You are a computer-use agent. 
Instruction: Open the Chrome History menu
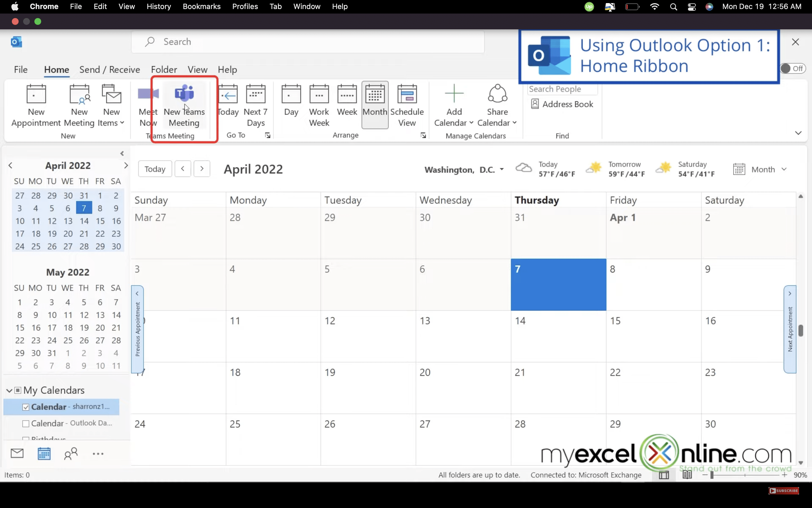pos(159,7)
